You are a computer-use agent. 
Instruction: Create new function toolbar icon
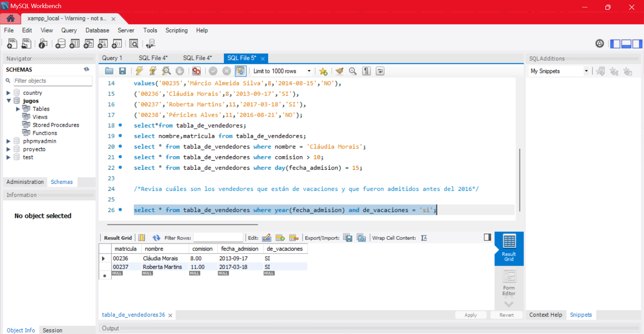tap(117, 43)
